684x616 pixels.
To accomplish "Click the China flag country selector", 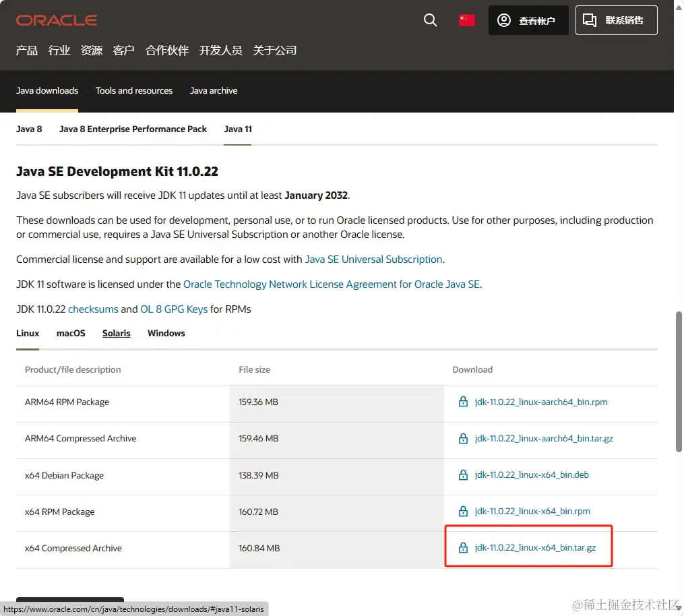I will [466, 20].
